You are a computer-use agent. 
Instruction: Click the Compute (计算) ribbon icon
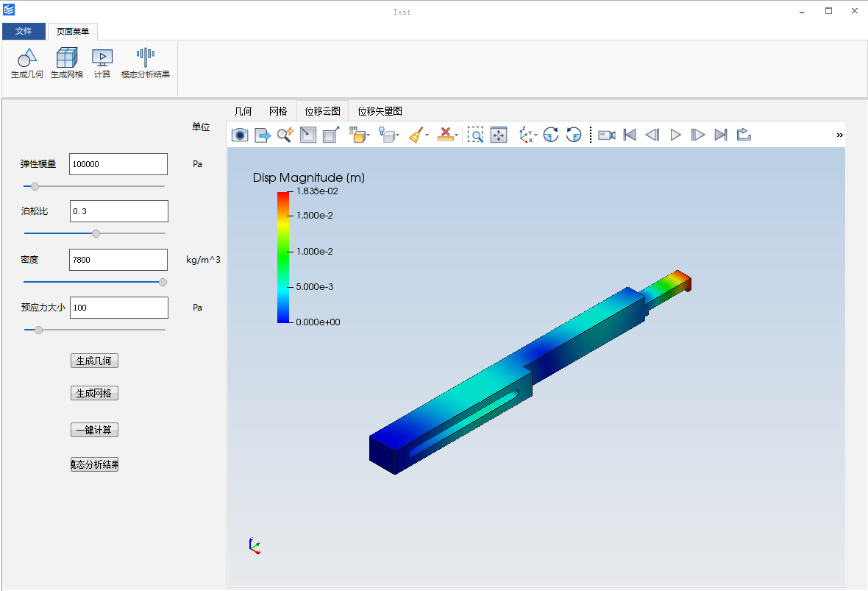(x=102, y=63)
